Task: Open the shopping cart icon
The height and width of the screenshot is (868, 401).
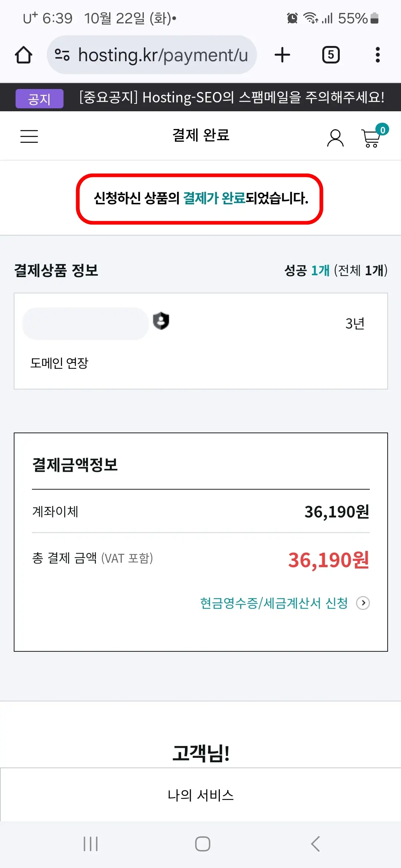Action: coord(370,139)
